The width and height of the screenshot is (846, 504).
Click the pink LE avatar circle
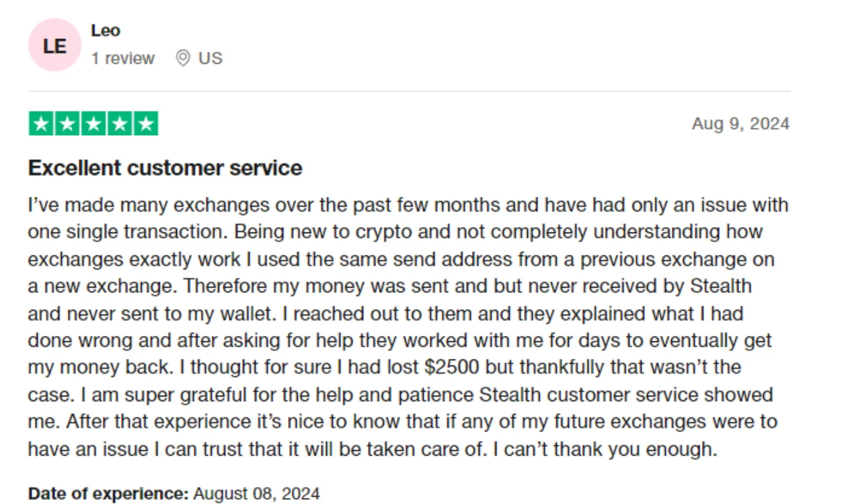click(54, 45)
